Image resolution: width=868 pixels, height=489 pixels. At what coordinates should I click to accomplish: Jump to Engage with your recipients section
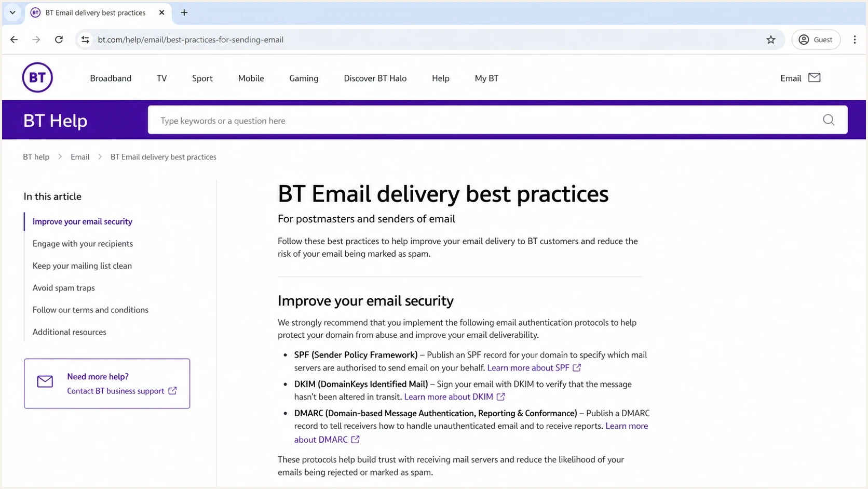tap(83, 244)
